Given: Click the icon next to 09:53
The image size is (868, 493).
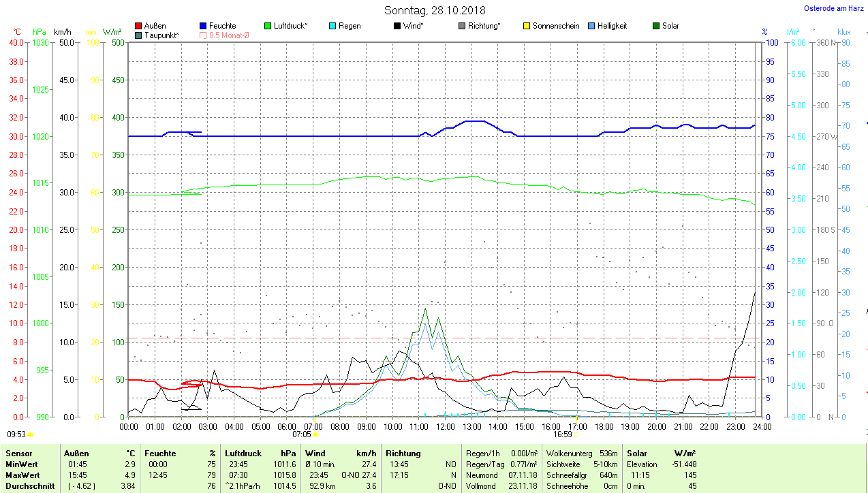Looking at the screenshot, I should (x=30, y=434).
